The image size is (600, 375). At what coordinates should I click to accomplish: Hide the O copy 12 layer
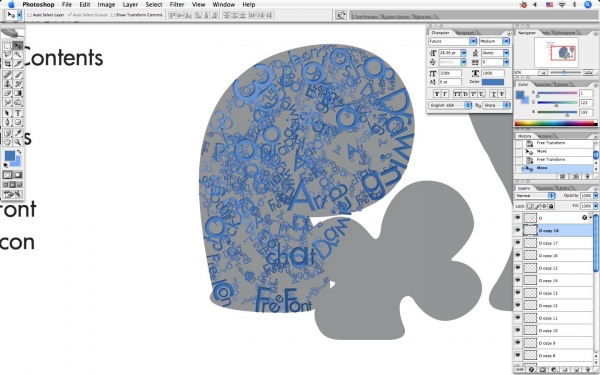point(518,305)
